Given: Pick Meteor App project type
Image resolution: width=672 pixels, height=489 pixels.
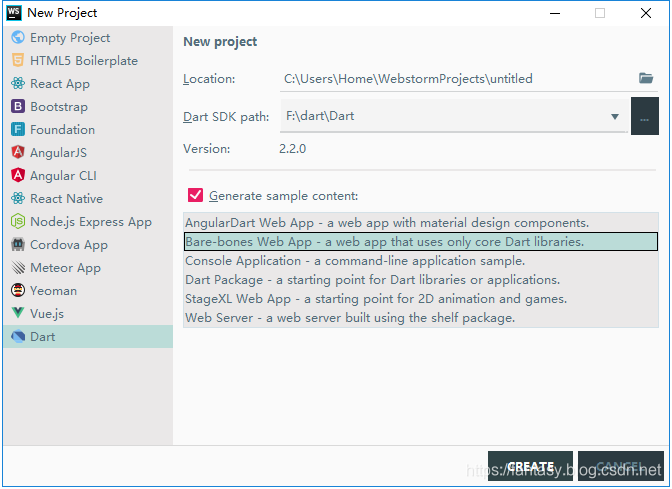Looking at the screenshot, I should pos(88,267).
